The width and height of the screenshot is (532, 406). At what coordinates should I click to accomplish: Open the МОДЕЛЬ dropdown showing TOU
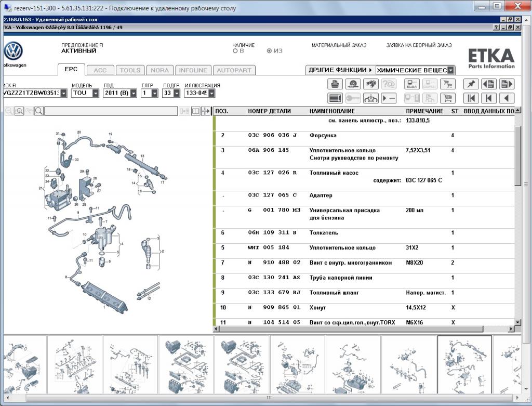[x=96, y=93]
